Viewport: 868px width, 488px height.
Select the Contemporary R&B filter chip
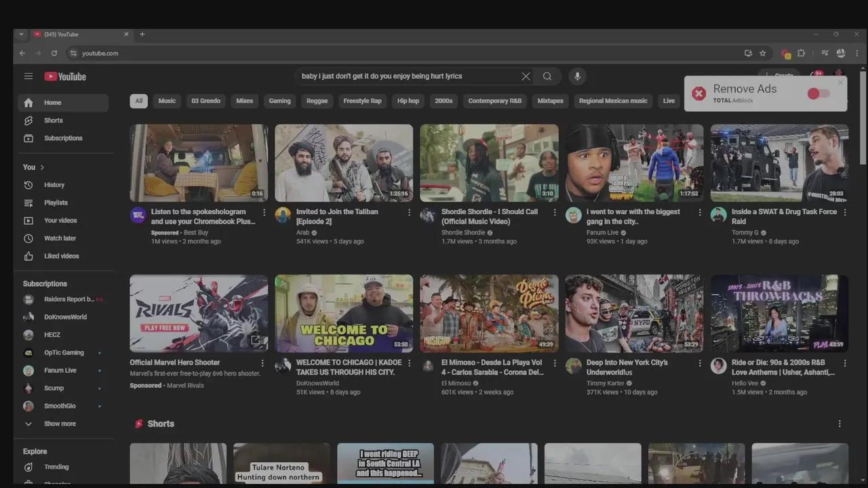click(x=495, y=101)
